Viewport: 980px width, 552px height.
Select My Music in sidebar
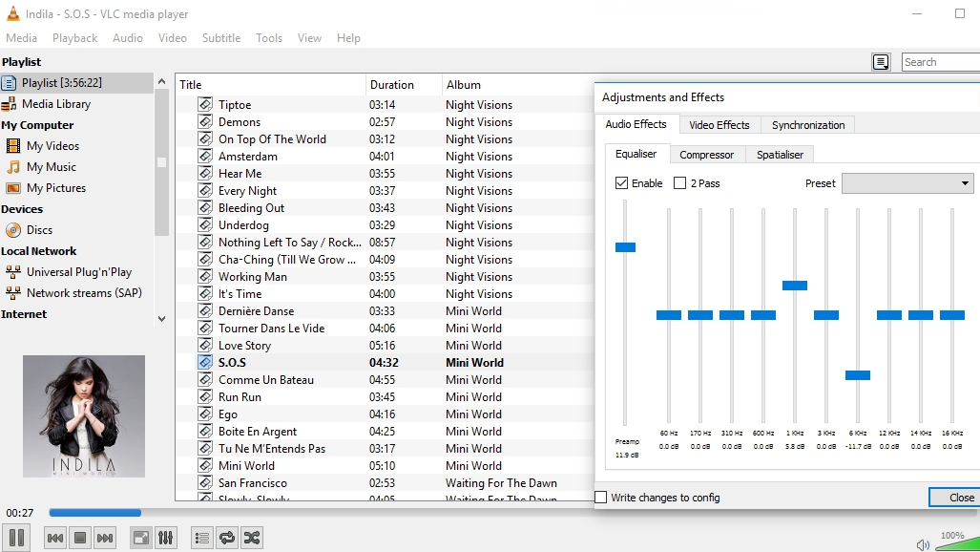coord(52,167)
